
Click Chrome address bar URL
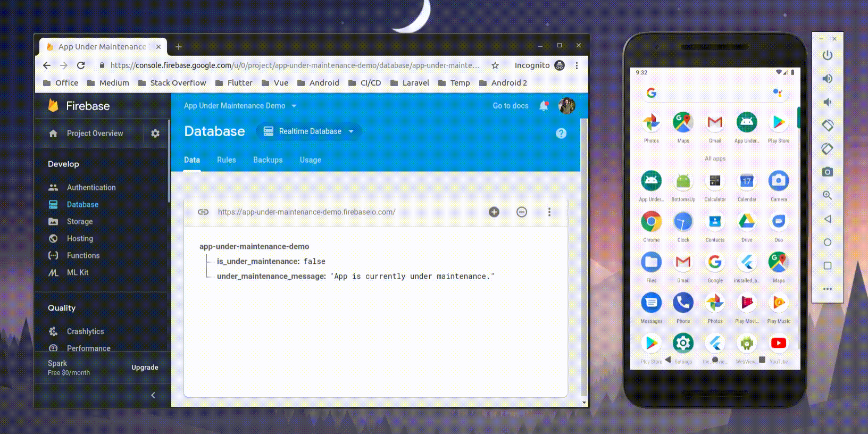point(295,65)
